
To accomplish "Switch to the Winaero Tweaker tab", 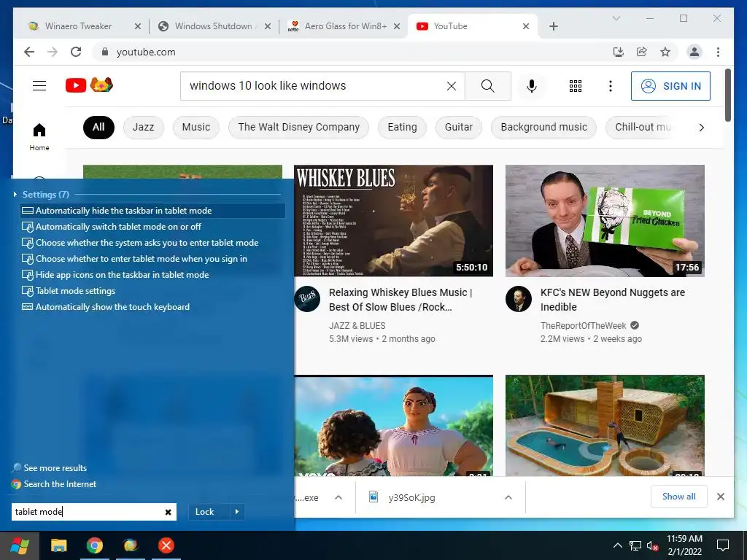I will click(78, 26).
